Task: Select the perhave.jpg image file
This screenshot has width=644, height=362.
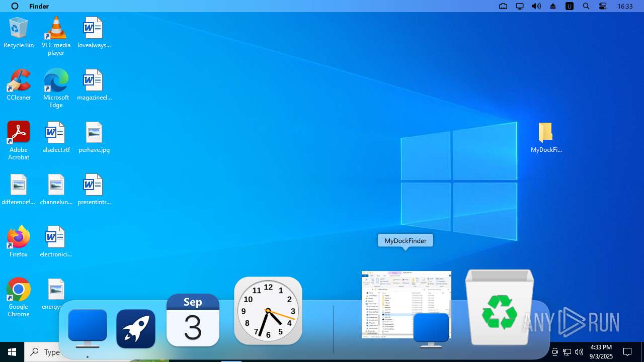Action: [94, 137]
